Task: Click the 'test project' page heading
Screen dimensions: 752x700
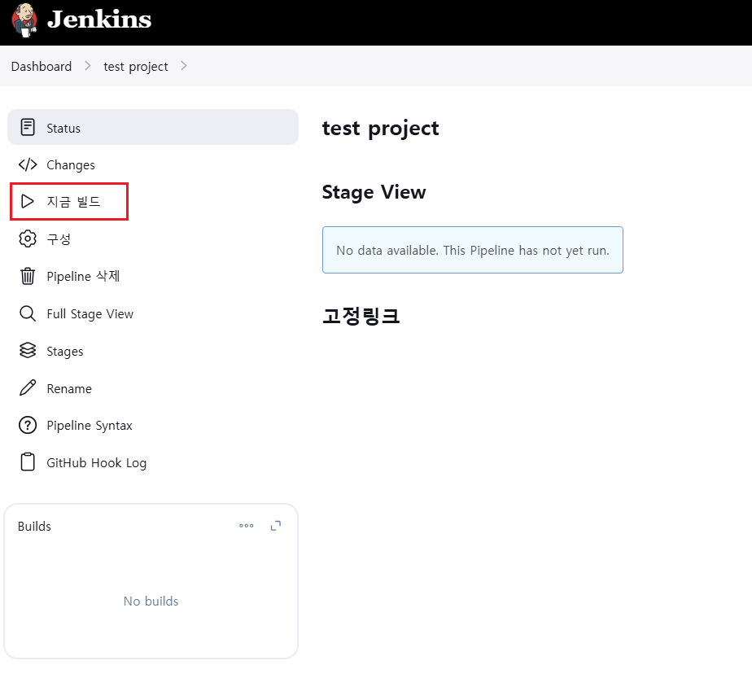Action: pos(380,128)
